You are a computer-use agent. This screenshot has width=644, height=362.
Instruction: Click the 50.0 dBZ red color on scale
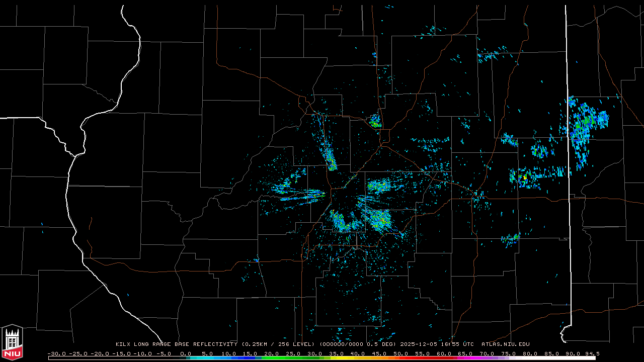click(401, 358)
